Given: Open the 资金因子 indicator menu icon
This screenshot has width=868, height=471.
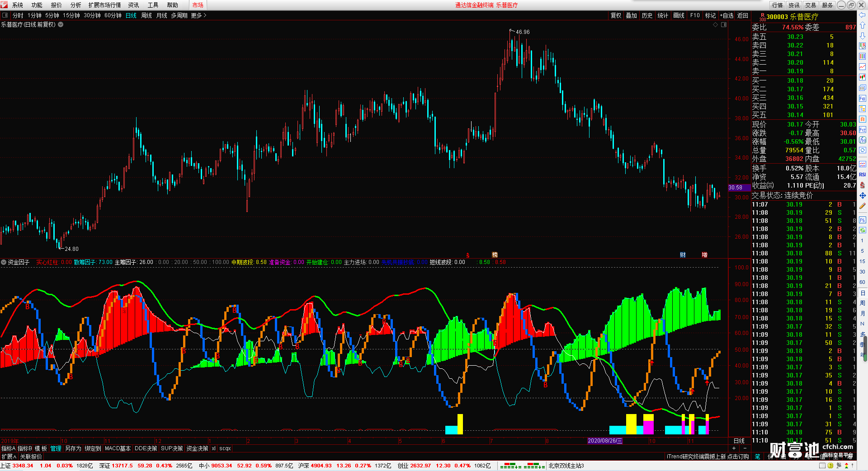Looking at the screenshot, I should point(4,262).
